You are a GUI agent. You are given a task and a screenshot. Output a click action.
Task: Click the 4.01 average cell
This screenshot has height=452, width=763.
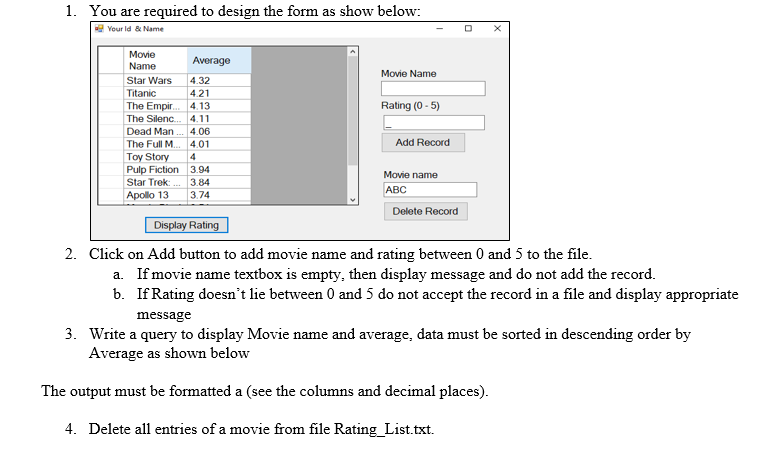pyautogui.click(x=219, y=144)
